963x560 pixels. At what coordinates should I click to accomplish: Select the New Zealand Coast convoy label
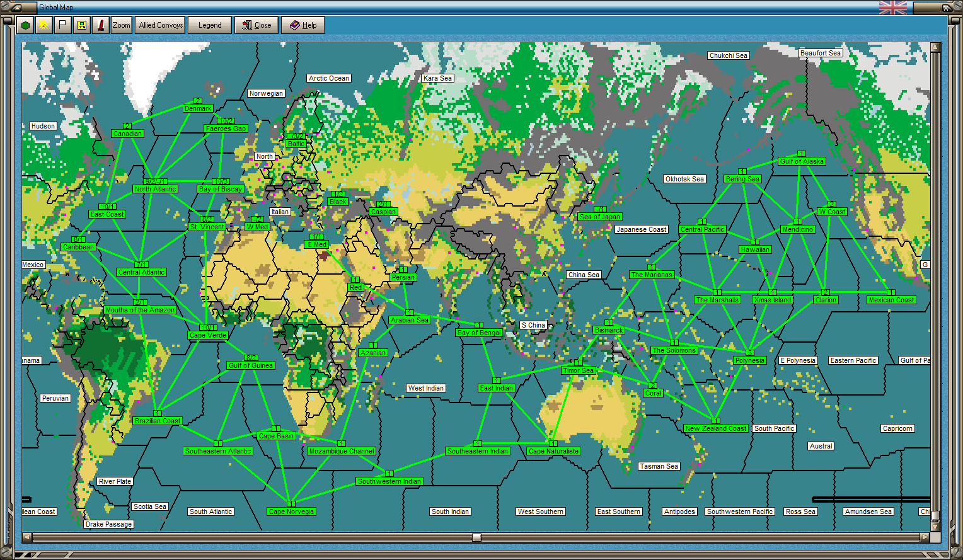click(x=716, y=428)
